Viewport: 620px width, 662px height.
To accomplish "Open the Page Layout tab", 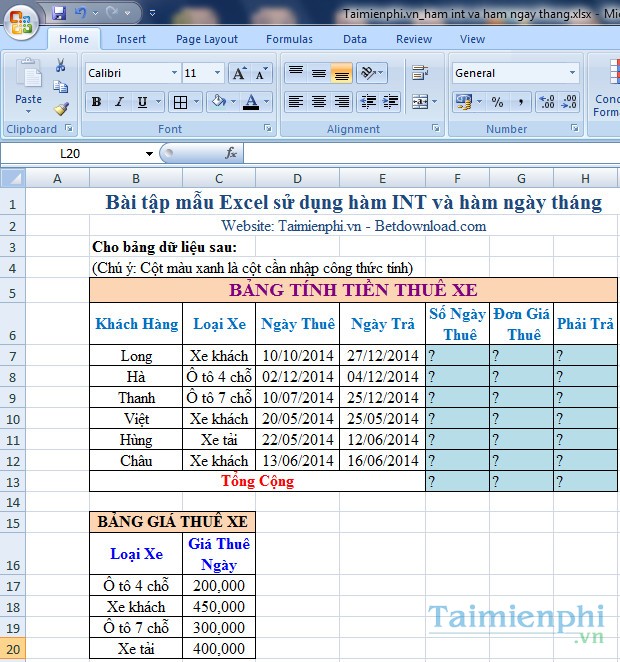I will pos(207,39).
